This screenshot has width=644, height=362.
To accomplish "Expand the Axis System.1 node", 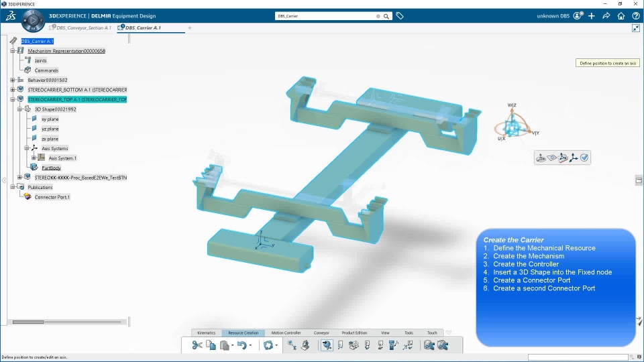I will [34, 158].
